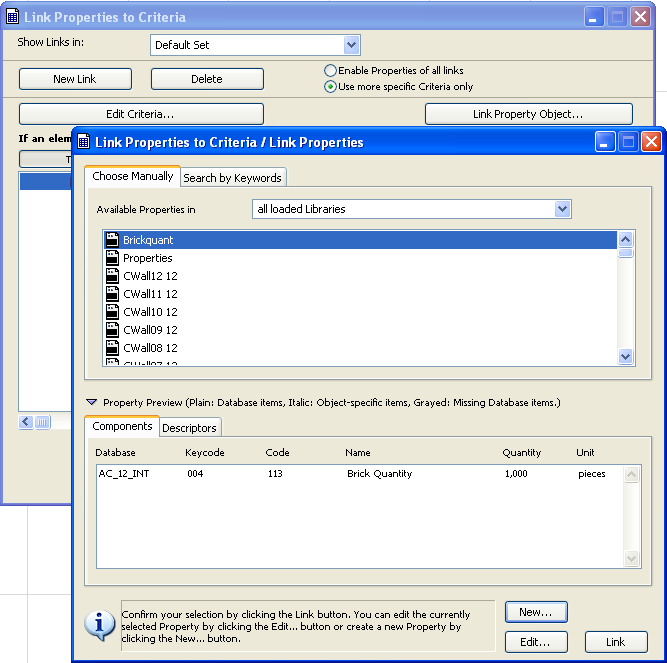Click the Keycode column header

[x=205, y=452]
